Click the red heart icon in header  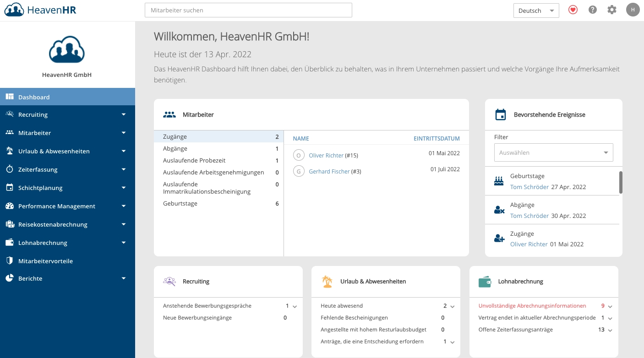point(573,10)
